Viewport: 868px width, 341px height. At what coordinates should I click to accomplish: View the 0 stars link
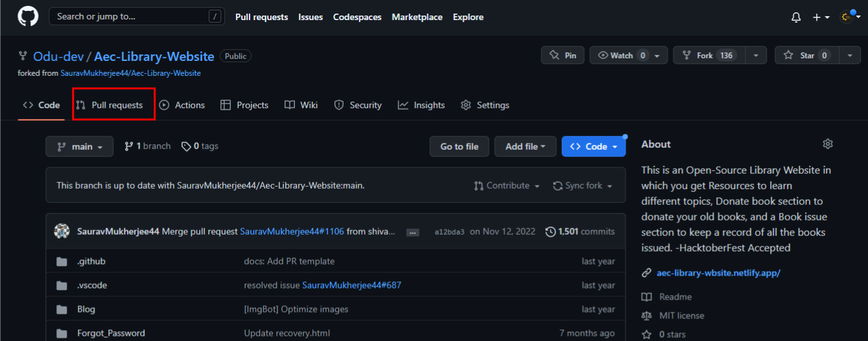663,335
